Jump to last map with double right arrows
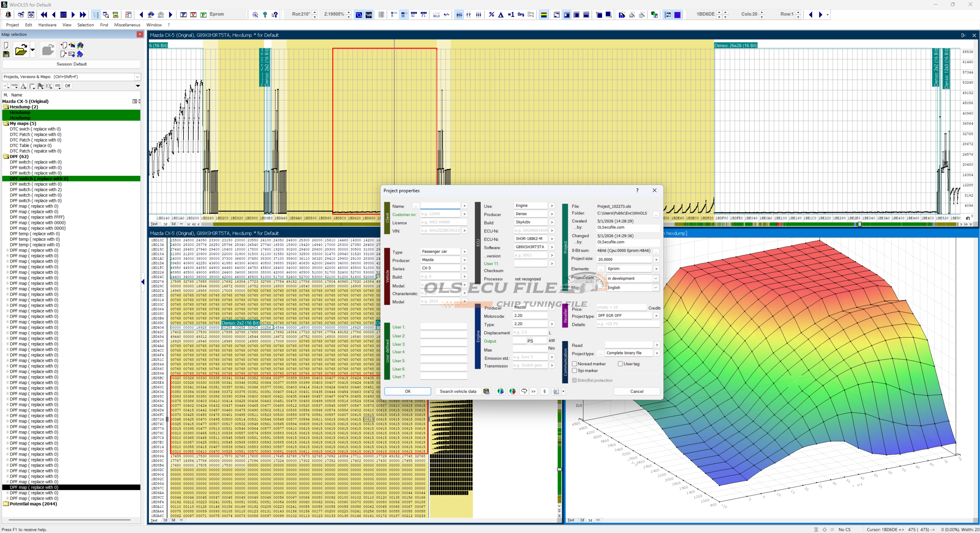The image size is (980, 533). [83, 15]
